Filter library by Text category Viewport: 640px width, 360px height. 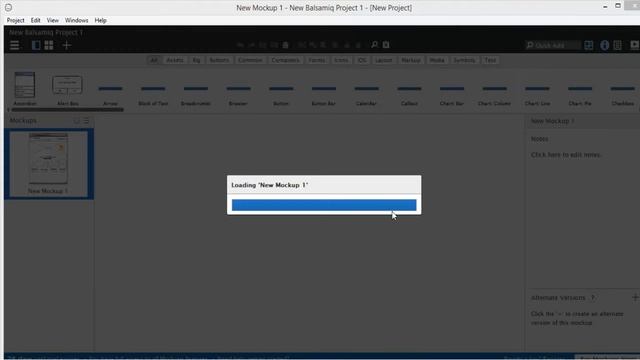(490, 60)
